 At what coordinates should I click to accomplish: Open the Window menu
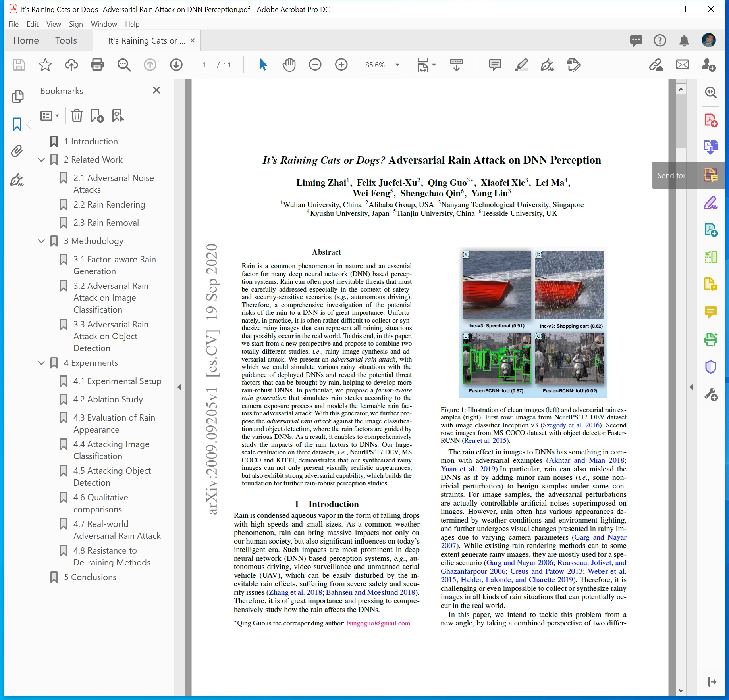(104, 24)
